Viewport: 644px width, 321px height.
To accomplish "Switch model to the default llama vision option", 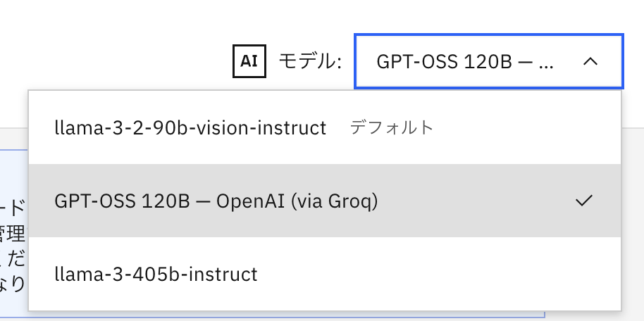I will (x=190, y=128).
